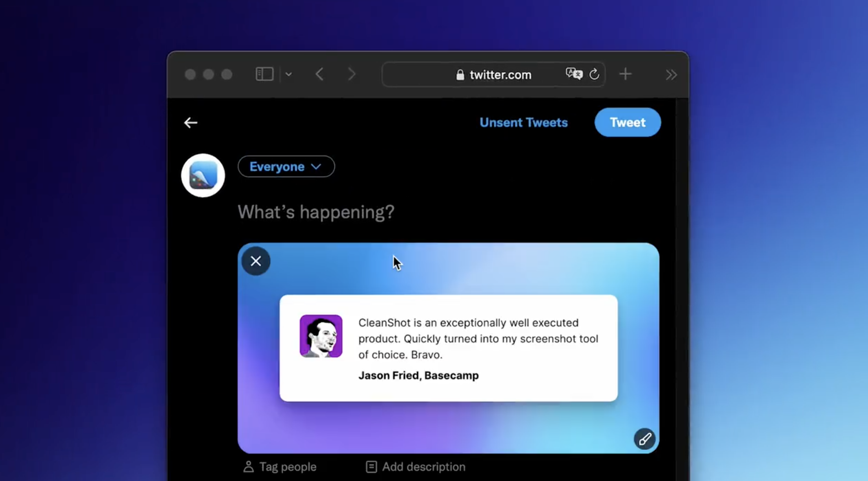This screenshot has height=481, width=868.
Task: Click the Tweet button
Action: tap(628, 122)
